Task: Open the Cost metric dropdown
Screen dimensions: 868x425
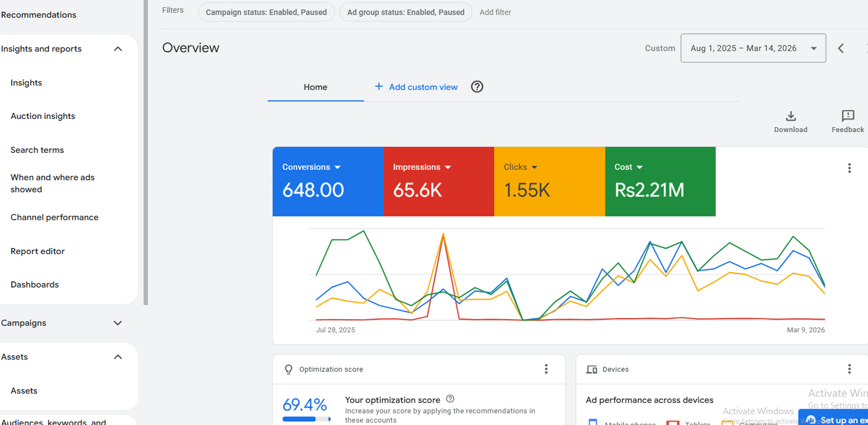Action: (x=640, y=167)
